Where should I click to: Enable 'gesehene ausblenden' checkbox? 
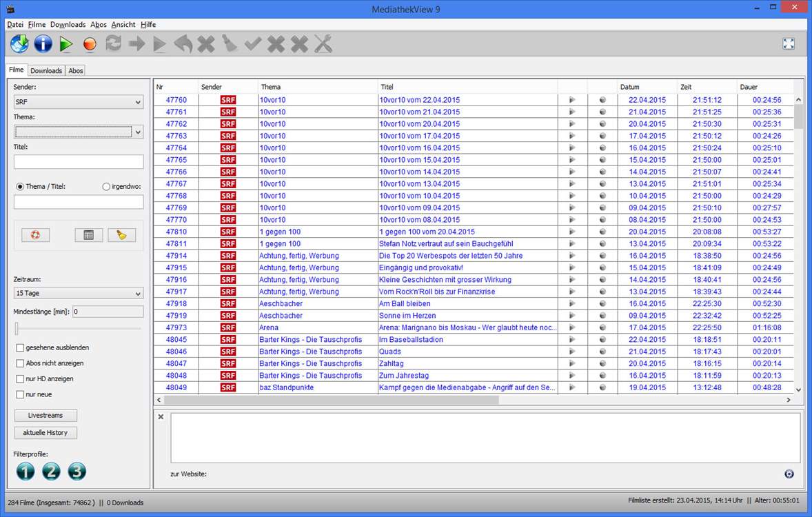pos(20,347)
